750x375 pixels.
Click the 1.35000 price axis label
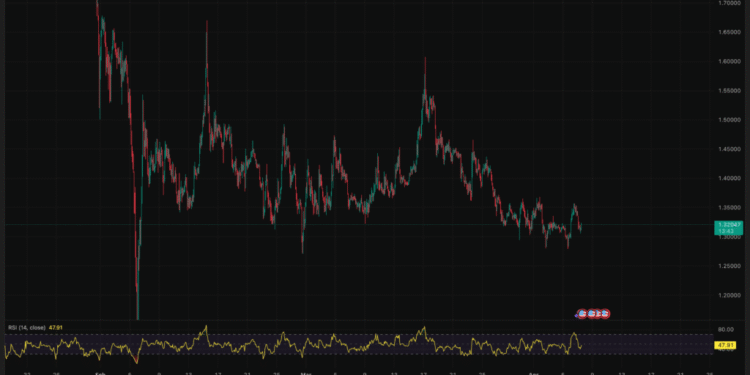[x=730, y=208]
